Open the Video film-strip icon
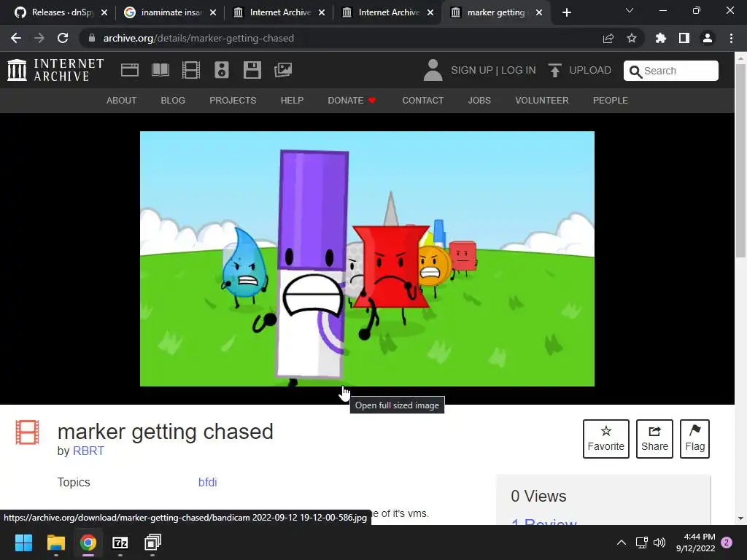 (191, 70)
